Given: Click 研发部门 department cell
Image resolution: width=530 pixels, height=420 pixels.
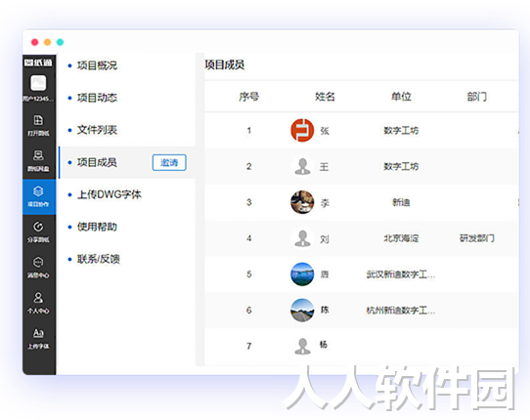Looking at the screenshot, I should [x=476, y=238].
